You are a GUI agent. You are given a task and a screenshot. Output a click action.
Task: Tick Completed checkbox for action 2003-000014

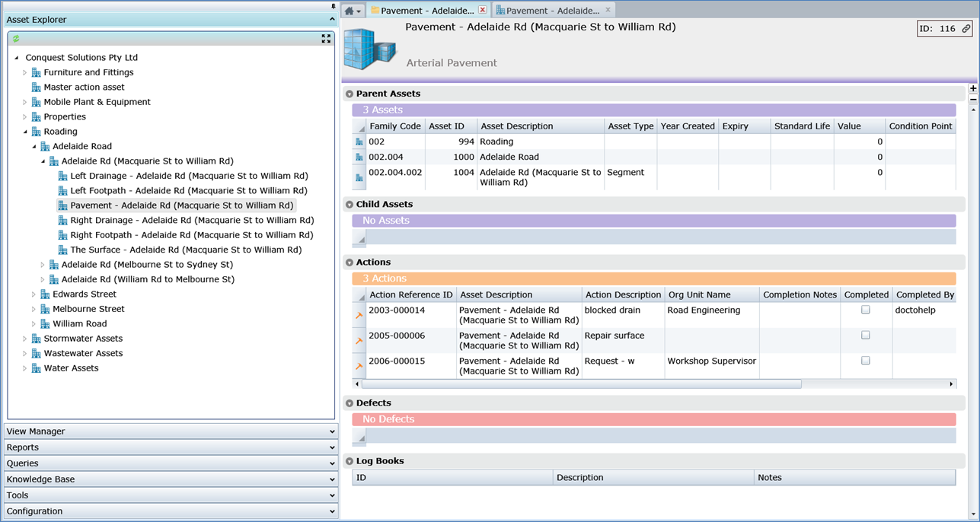pyautogui.click(x=865, y=310)
